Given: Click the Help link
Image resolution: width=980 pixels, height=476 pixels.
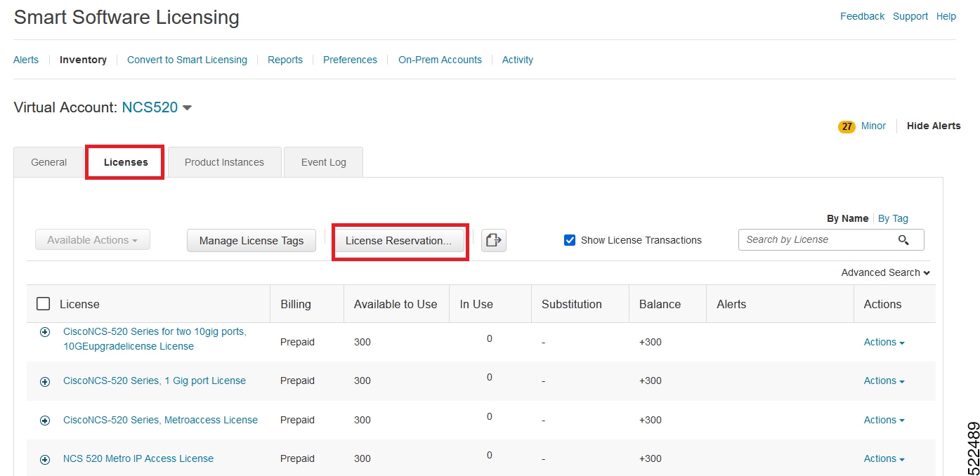Looking at the screenshot, I should click(x=946, y=16).
